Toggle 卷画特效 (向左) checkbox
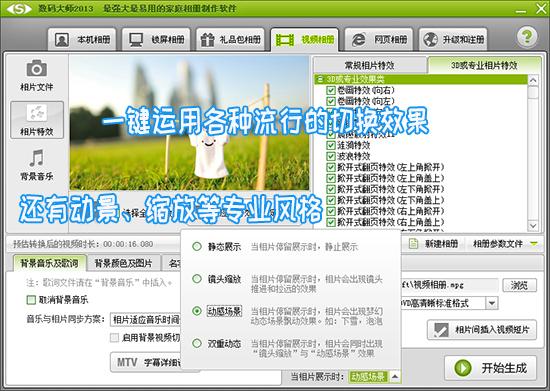The image size is (550, 391). coord(331,101)
